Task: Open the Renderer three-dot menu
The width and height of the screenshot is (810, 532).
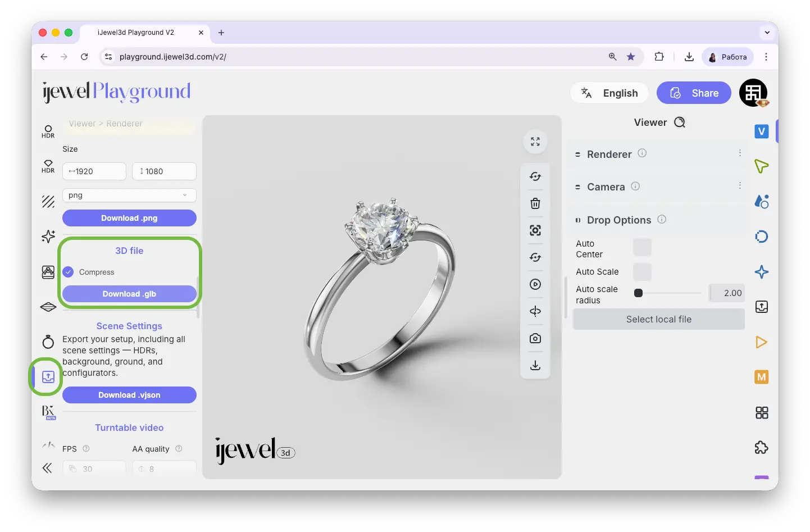Action: coord(740,153)
